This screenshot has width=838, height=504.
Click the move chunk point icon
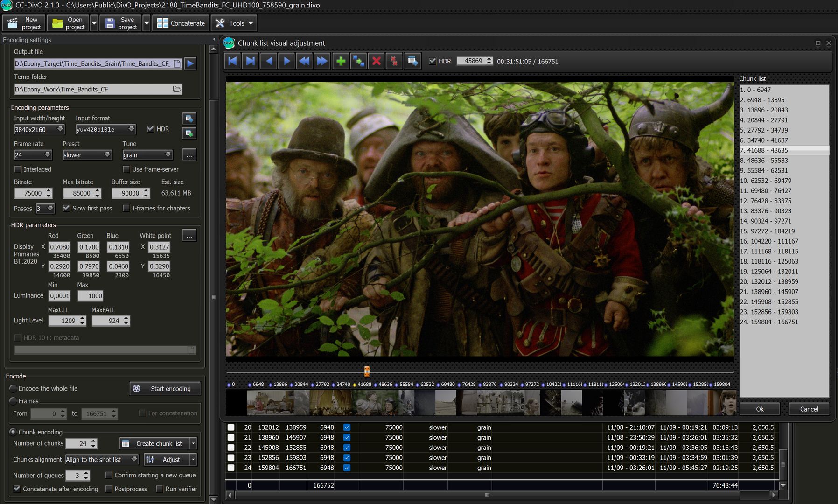pos(358,61)
